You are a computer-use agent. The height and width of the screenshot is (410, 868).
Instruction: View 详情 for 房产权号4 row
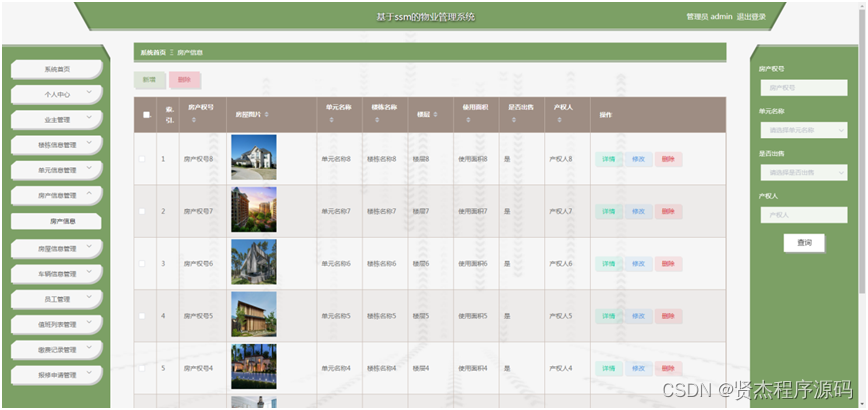[x=609, y=368]
